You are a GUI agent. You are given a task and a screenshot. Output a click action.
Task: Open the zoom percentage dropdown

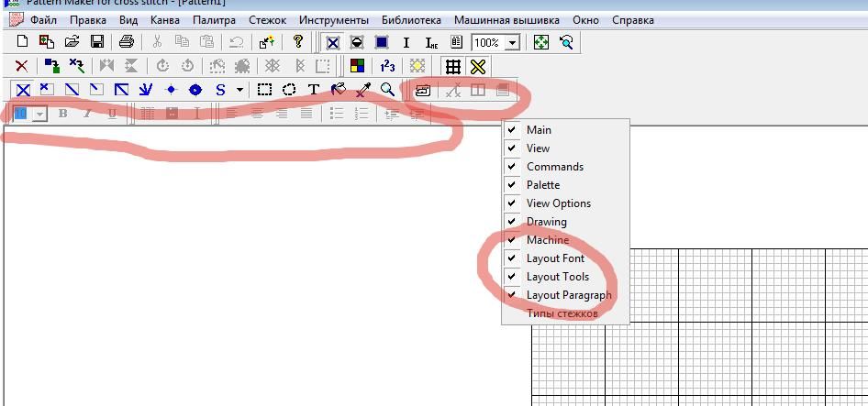point(512,43)
